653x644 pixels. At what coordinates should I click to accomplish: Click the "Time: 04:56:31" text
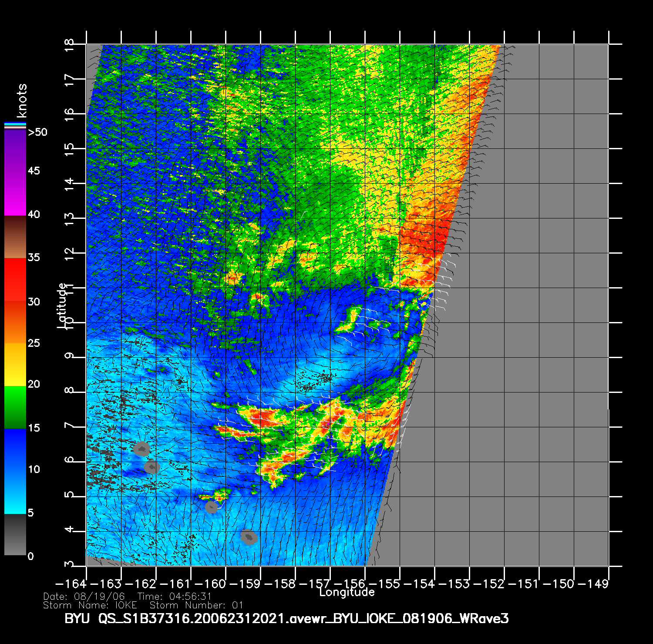[x=174, y=597]
